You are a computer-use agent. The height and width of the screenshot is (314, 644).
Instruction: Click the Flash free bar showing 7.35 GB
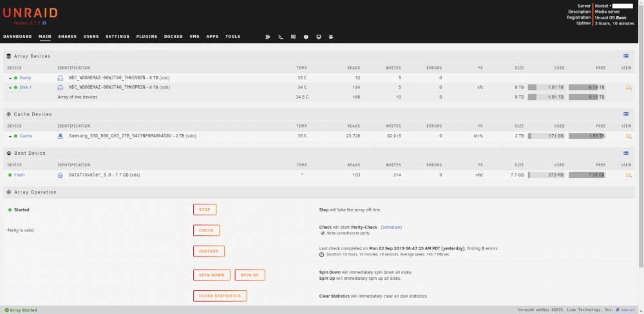(587, 175)
